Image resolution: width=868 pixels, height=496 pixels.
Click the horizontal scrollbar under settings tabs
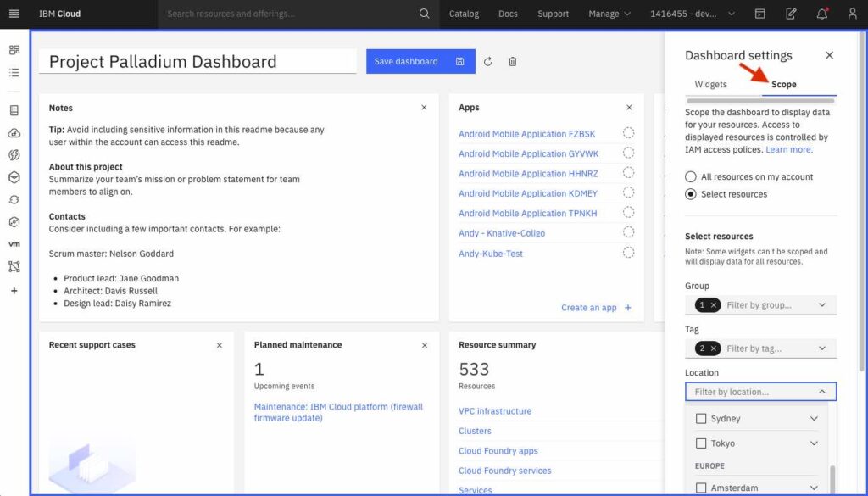(x=760, y=101)
